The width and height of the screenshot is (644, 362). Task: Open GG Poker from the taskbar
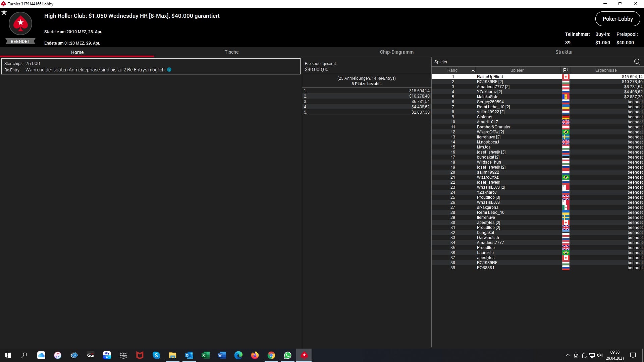(90, 355)
